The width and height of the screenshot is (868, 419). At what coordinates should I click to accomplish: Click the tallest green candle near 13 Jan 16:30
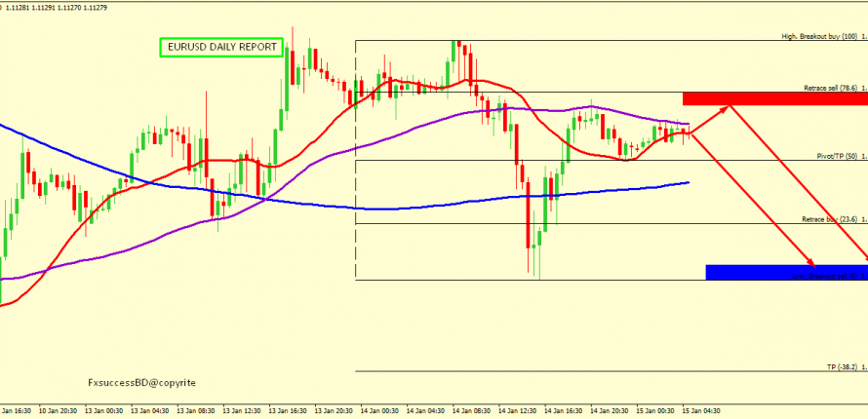[x=288, y=80]
